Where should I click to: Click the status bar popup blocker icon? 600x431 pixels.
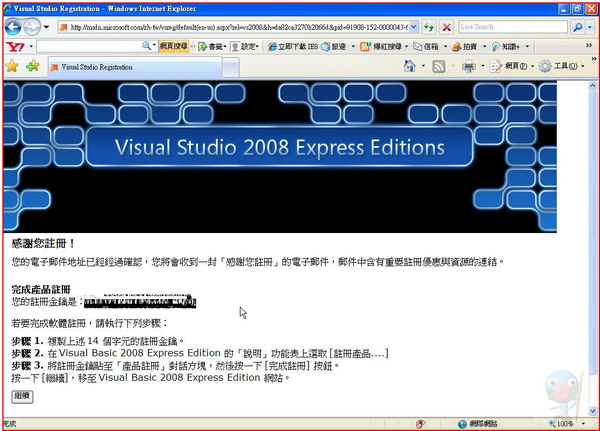[421, 424]
